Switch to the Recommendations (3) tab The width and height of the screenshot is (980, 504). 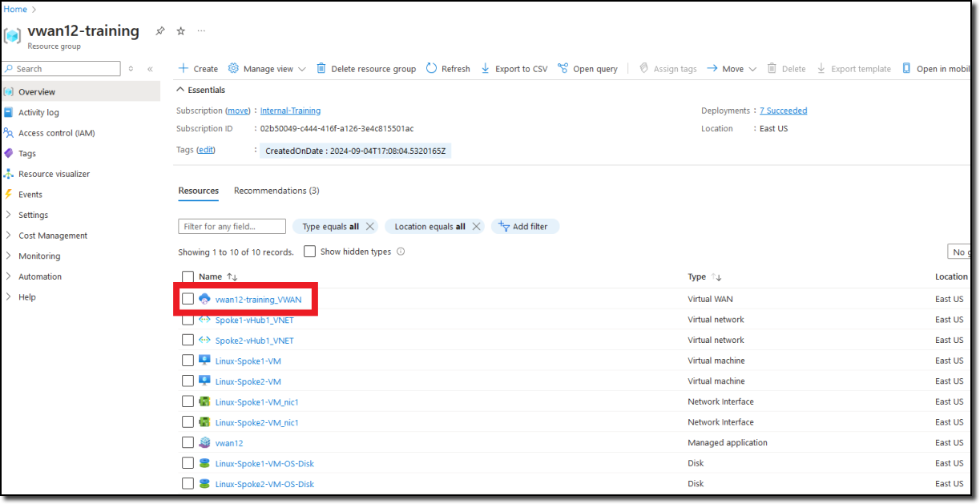(x=276, y=191)
